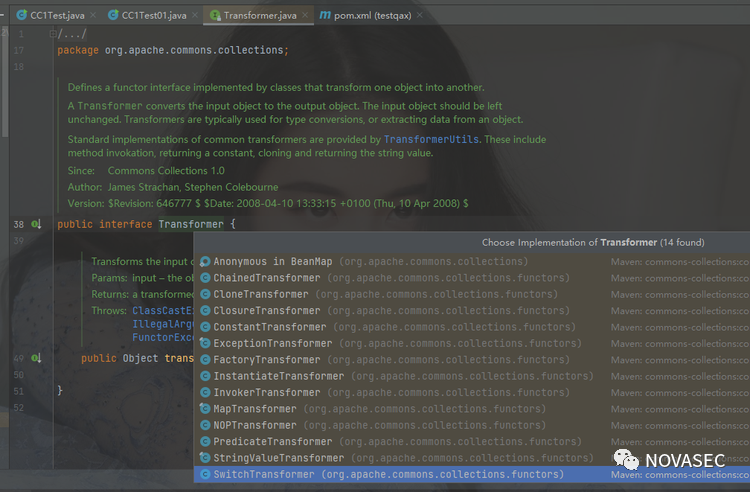Close the pom.xml tab
The image size is (750, 492).
pyautogui.click(x=419, y=15)
